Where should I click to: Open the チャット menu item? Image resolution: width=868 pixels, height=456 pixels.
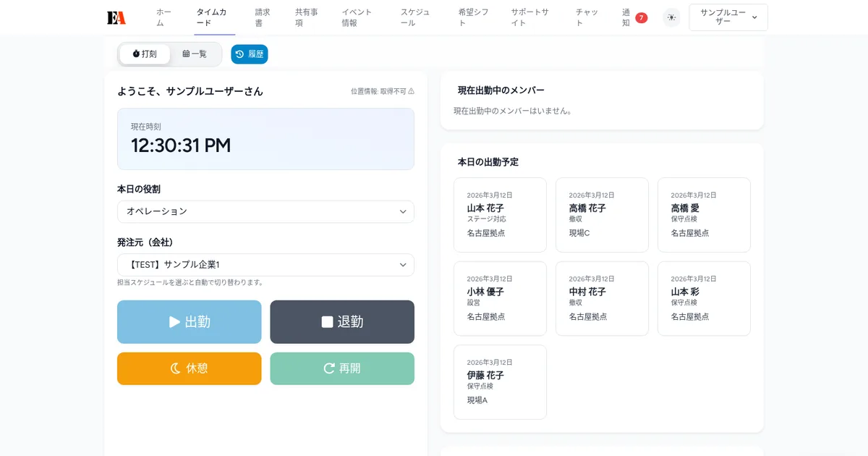tap(586, 16)
